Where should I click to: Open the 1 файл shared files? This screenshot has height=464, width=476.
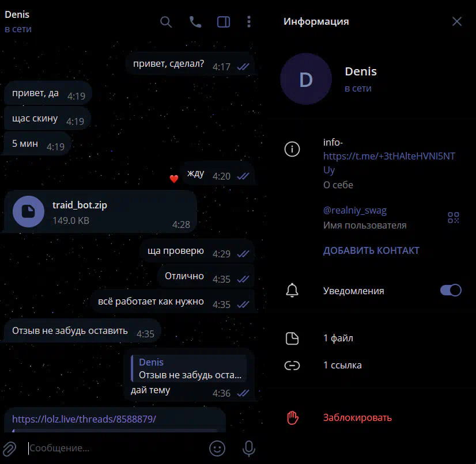[x=372, y=338]
